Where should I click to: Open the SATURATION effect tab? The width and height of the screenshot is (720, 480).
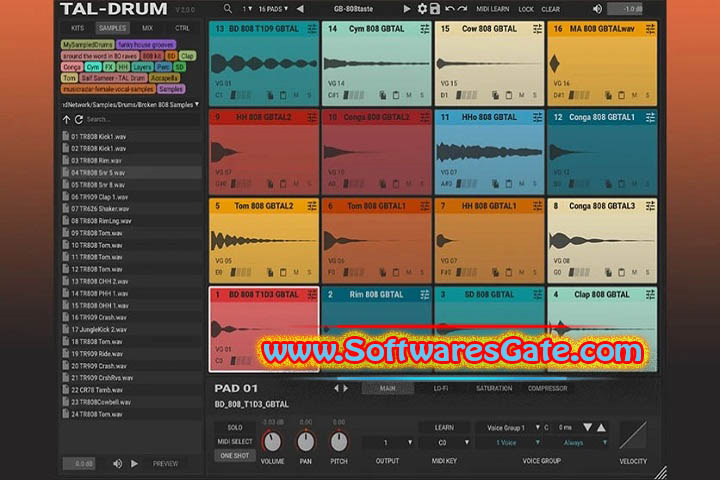(x=494, y=389)
